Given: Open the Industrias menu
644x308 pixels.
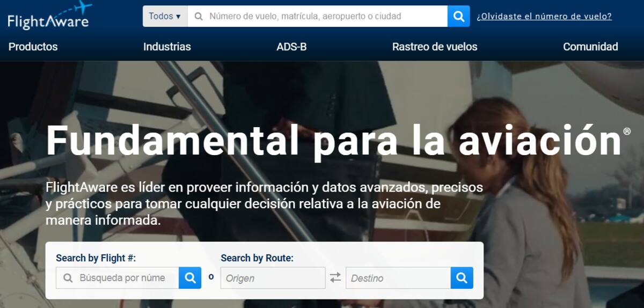Looking at the screenshot, I should 167,47.
